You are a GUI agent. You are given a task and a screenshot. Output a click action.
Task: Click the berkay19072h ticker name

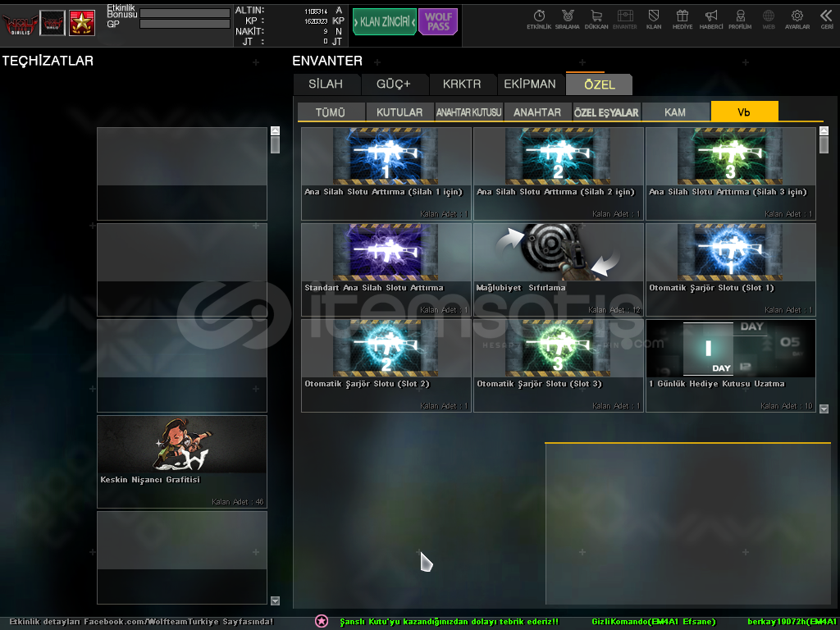point(792,622)
